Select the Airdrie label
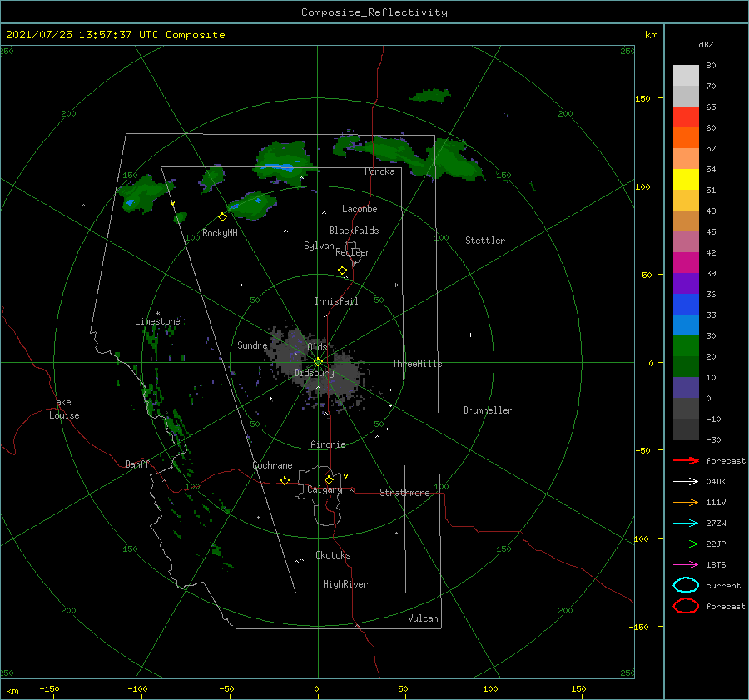 (328, 444)
